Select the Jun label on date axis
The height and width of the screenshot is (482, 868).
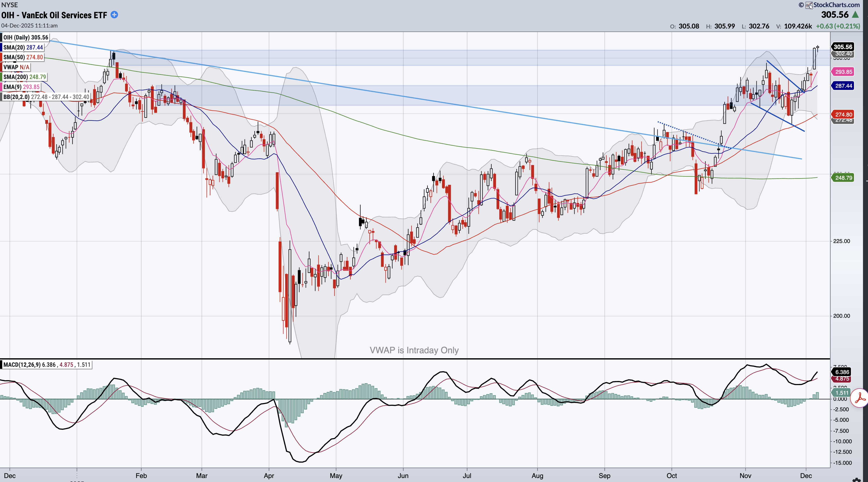[x=403, y=475]
